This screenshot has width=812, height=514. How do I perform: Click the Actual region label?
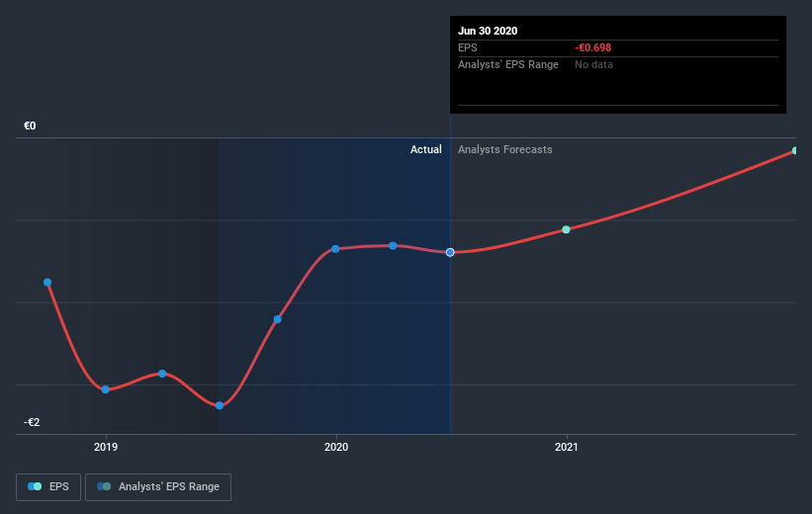tap(425, 149)
